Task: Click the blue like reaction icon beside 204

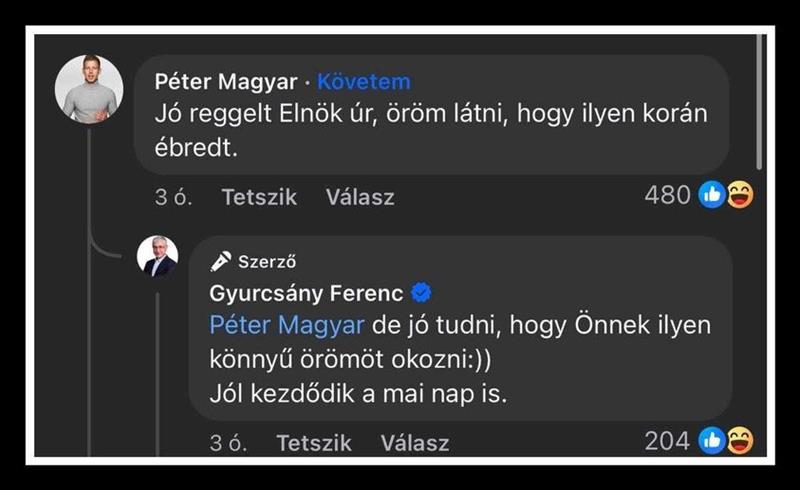Action: pyautogui.click(x=712, y=440)
